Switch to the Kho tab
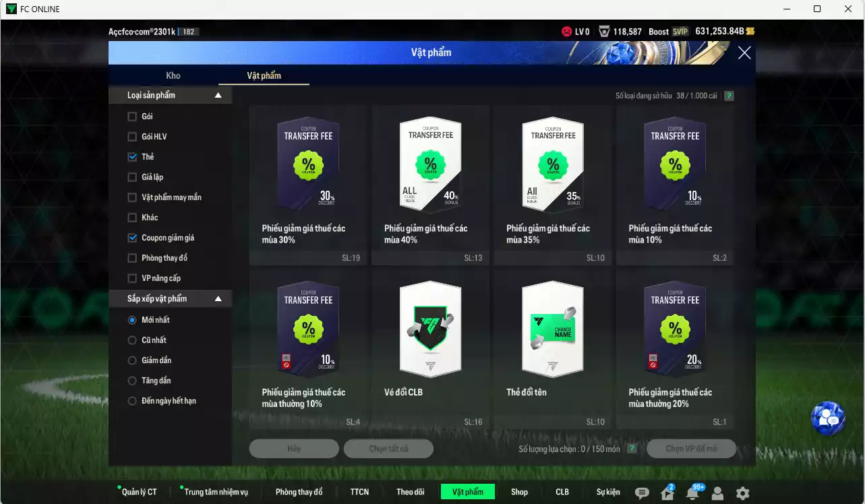 point(173,75)
